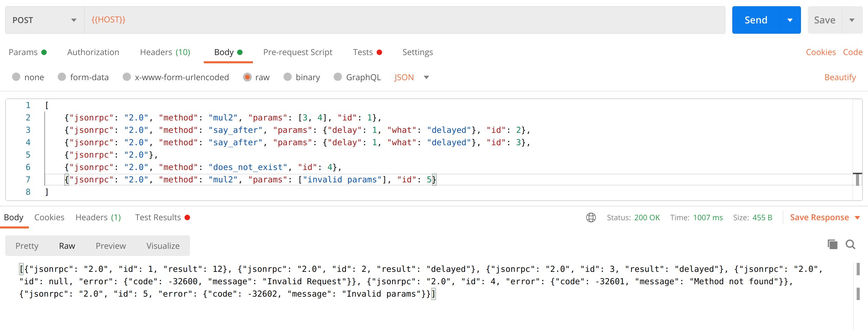
Task: Click the copy response icon
Action: pos(832,245)
